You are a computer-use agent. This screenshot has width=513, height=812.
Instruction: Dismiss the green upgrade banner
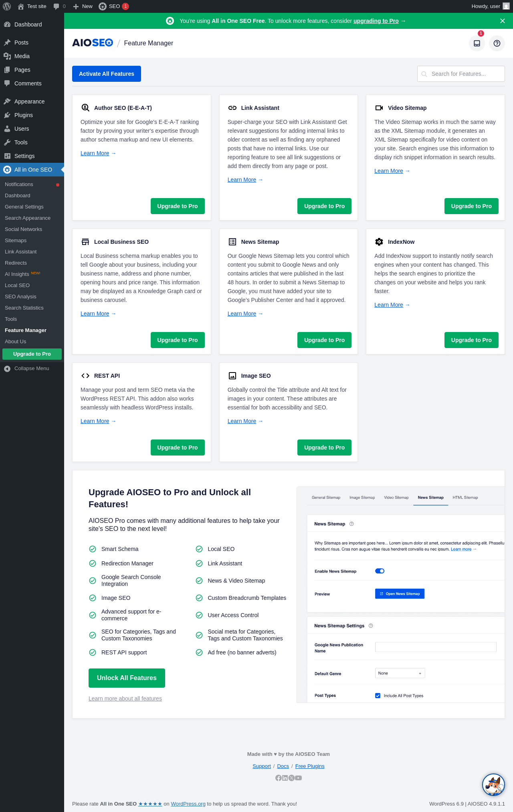(x=503, y=21)
